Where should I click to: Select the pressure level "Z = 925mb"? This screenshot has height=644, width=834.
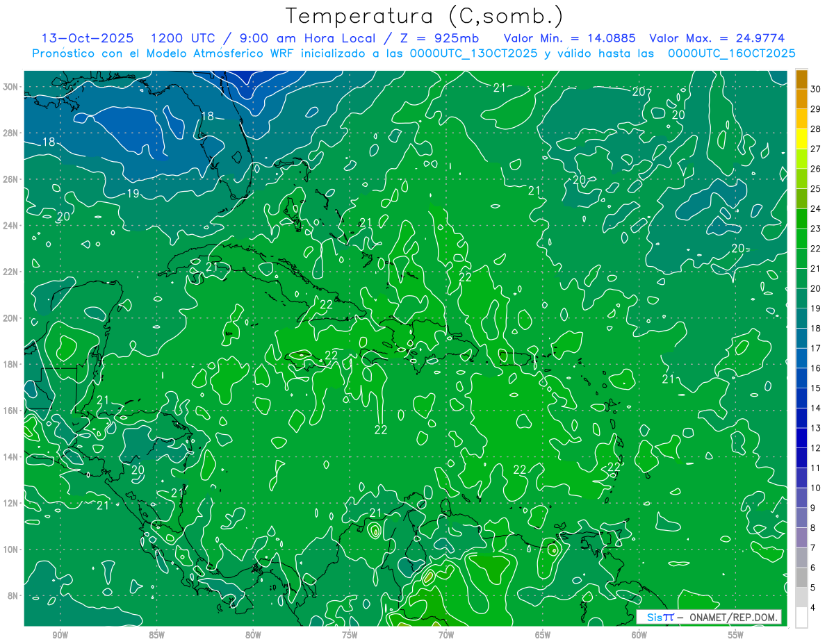tap(441, 38)
